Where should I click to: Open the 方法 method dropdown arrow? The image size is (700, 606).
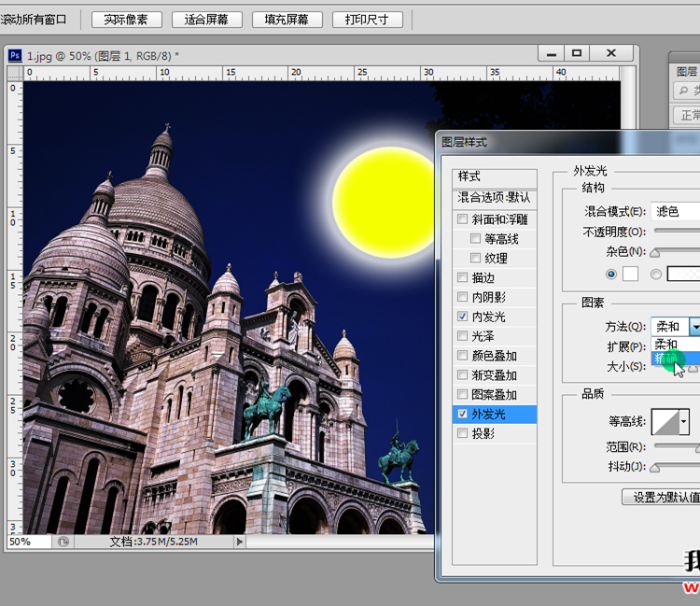click(694, 326)
